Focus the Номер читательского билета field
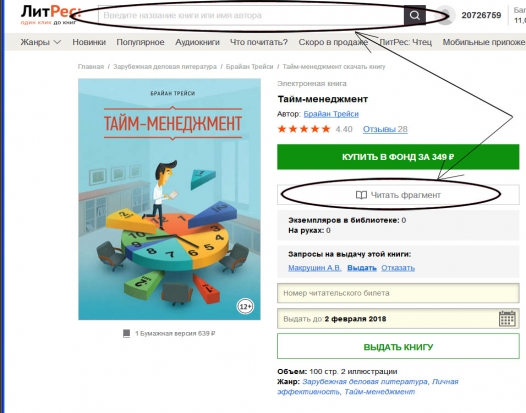Screen dimensions: 526x413 click(x=398, y=293)
